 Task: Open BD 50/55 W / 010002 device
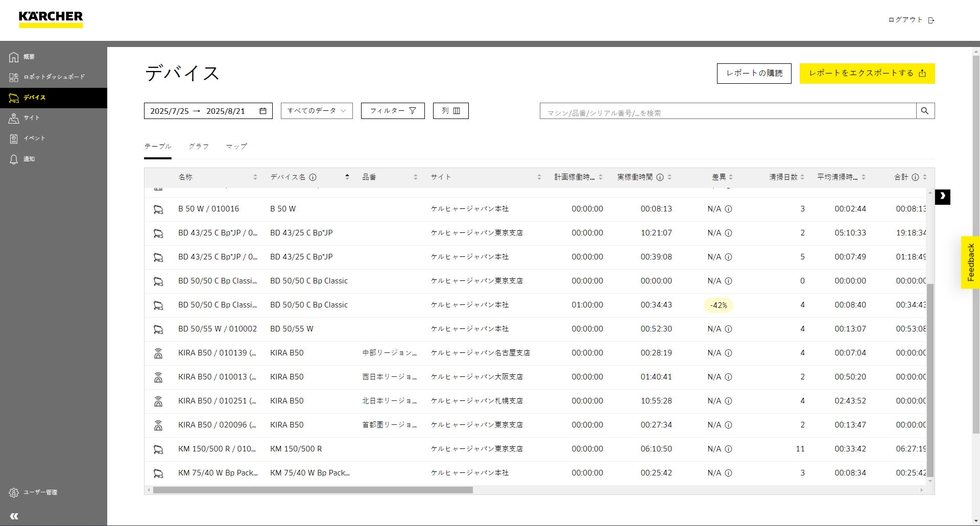[x=218, y=329]
